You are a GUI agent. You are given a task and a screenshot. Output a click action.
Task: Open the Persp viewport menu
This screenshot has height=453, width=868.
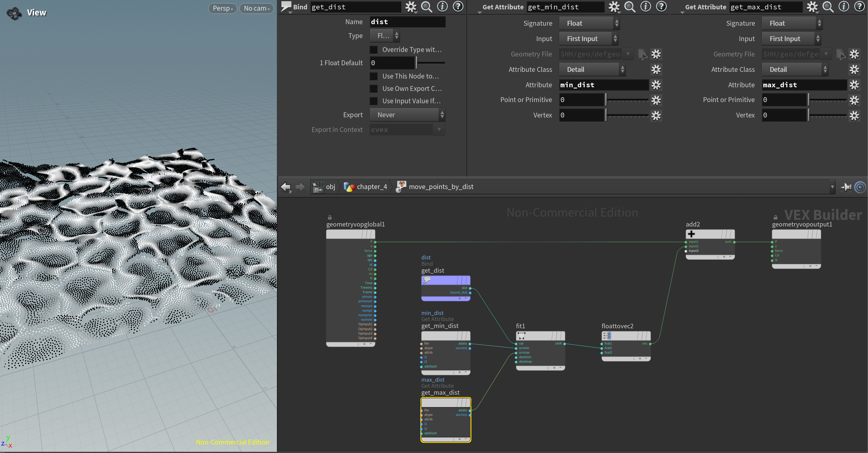pos(223,8)
